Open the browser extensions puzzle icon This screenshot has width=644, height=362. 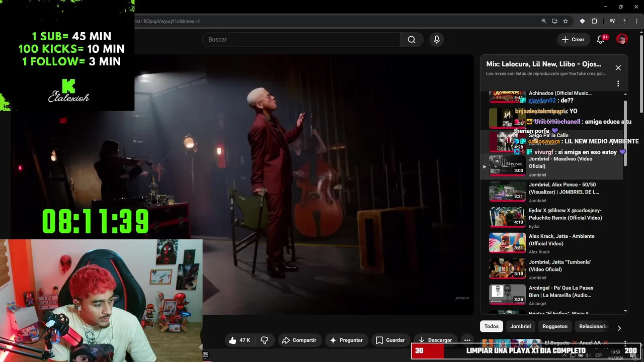(595, 21)
